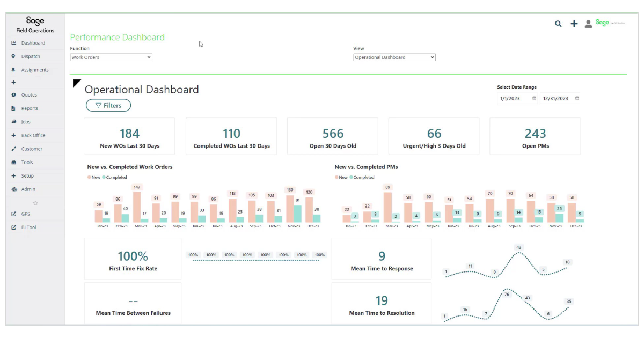The width and height of the screenshot is (644, 338).
Task: Click the Reports document icon
Action: (x=13, y=108)
